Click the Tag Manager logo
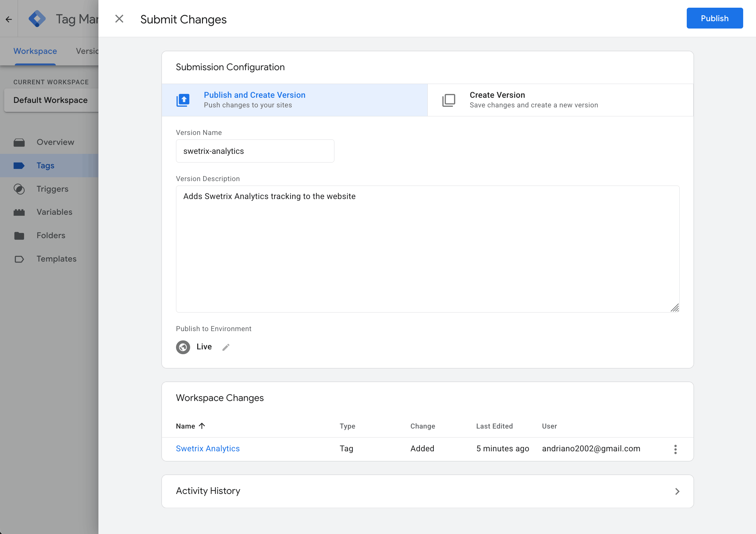The width and height of the screenshot is (756, 534). [37, 19]
